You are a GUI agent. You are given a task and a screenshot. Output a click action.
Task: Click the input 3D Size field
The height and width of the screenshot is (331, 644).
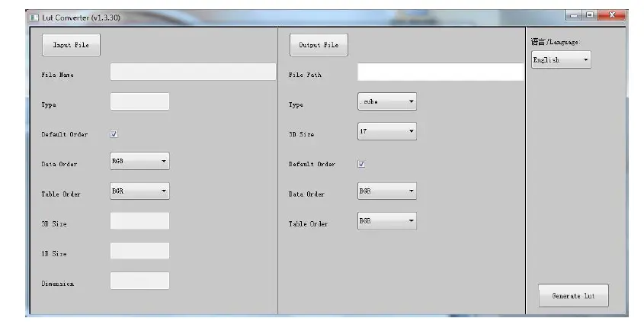139,221
